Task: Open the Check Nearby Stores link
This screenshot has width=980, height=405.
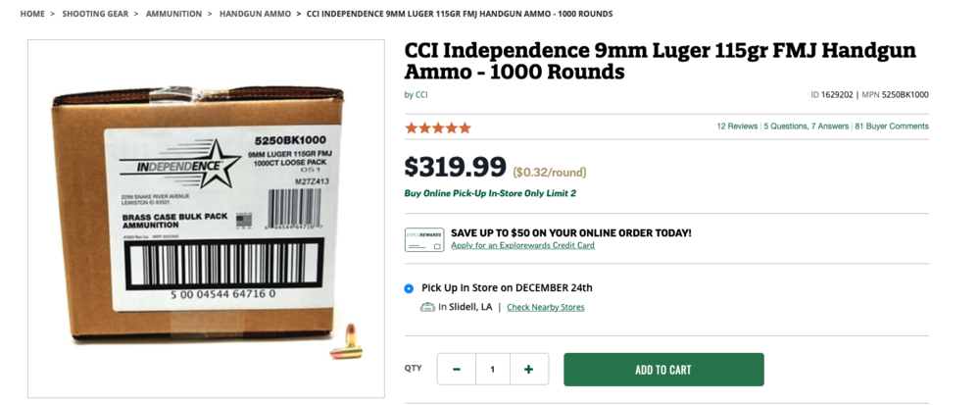Action: click(x=545, y=307)
